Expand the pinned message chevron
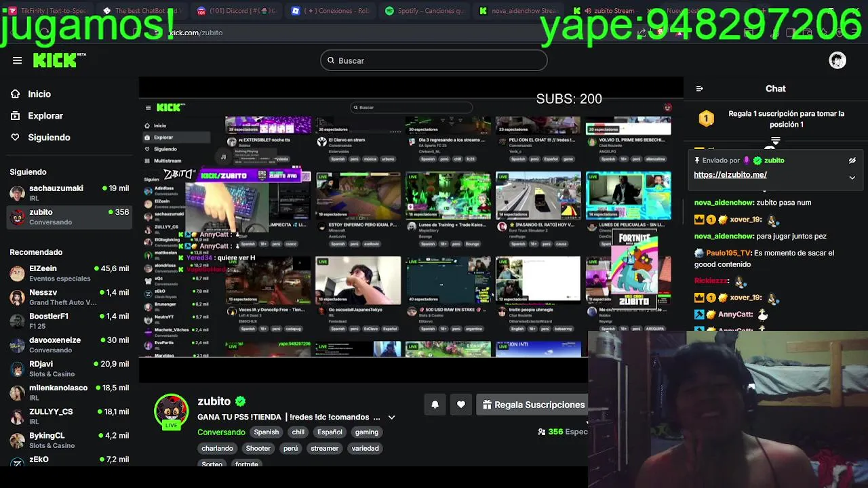The height and width of the screenshot is (488, 868). pyautogui.click(x=852, y=178)
